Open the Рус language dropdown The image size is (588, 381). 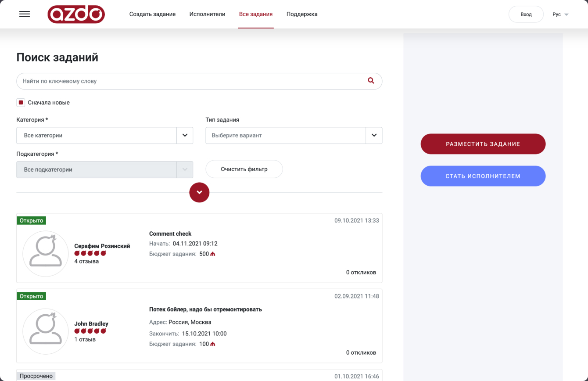pos(560,14)
